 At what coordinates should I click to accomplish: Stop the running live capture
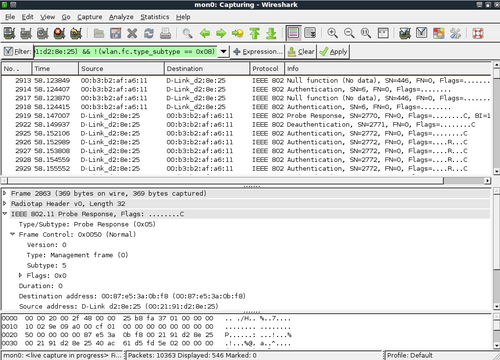[59, 33]
